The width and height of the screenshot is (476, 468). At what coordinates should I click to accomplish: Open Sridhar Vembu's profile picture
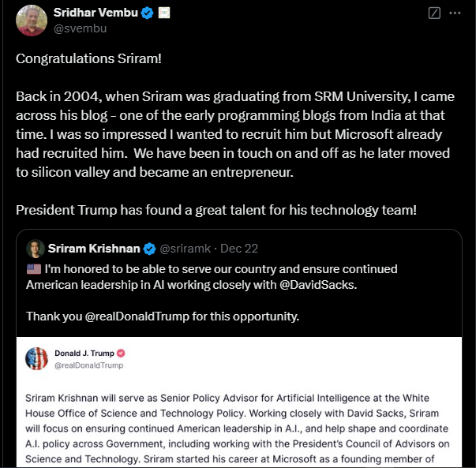(32, 21)
